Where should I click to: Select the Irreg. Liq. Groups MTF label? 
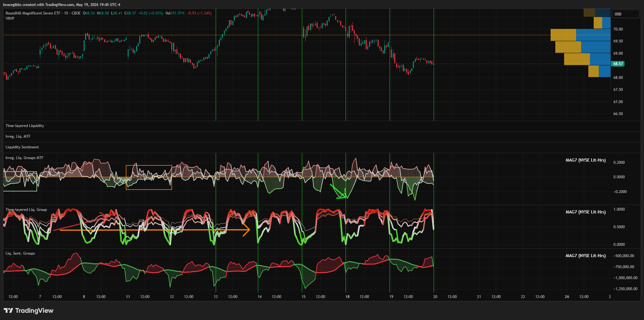click(x=25, y=158)
